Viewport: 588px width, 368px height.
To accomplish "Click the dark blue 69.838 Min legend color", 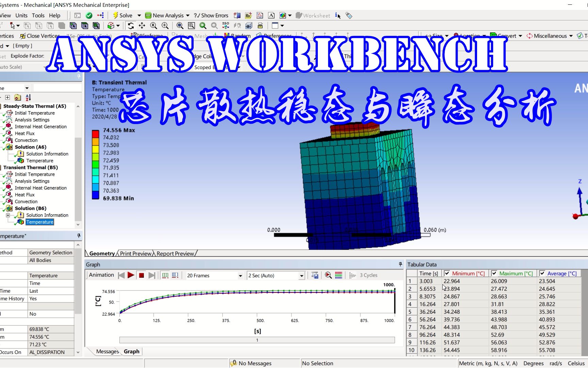I will tap(95, 195).
